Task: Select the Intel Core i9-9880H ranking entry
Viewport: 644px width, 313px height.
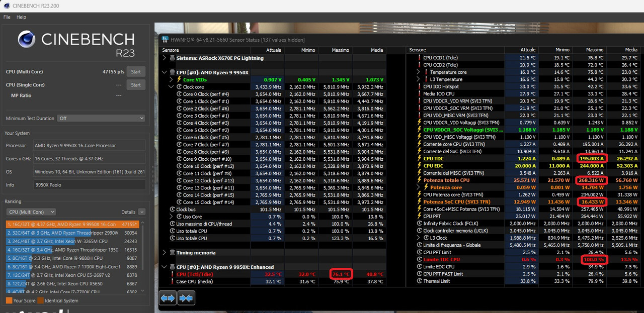Action: pos(73,259)
